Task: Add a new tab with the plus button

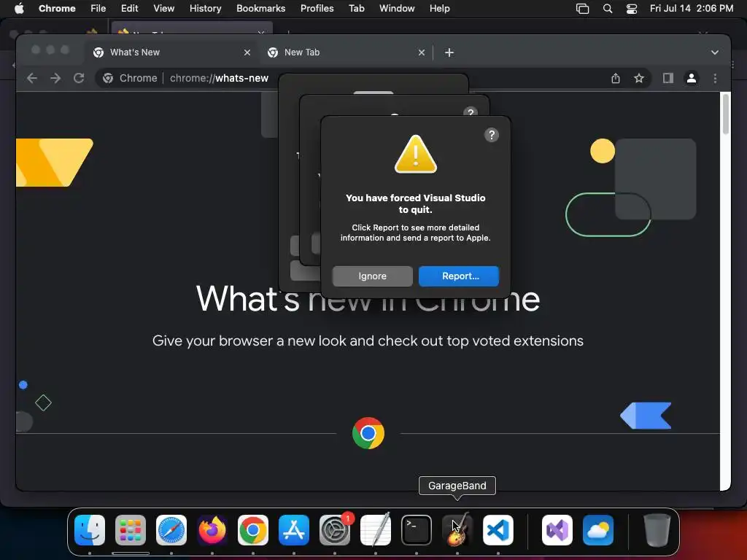Action: tap(449, 52)
